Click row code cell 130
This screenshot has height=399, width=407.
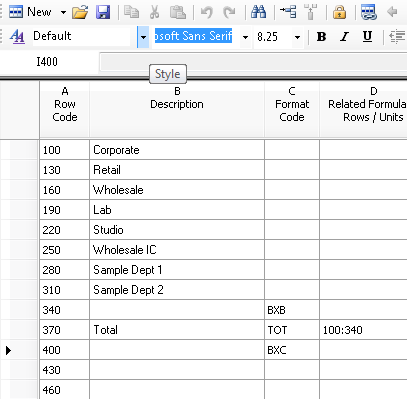tap(65, 170)
